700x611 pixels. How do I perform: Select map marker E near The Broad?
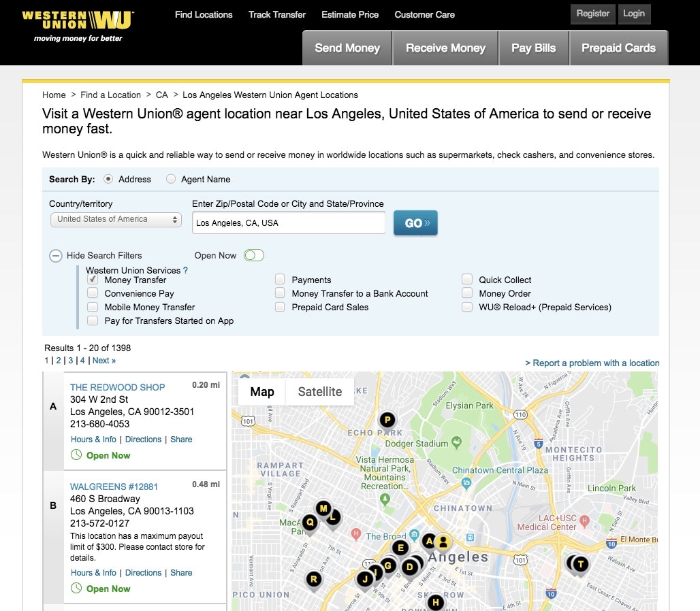(x=401, y=548)
